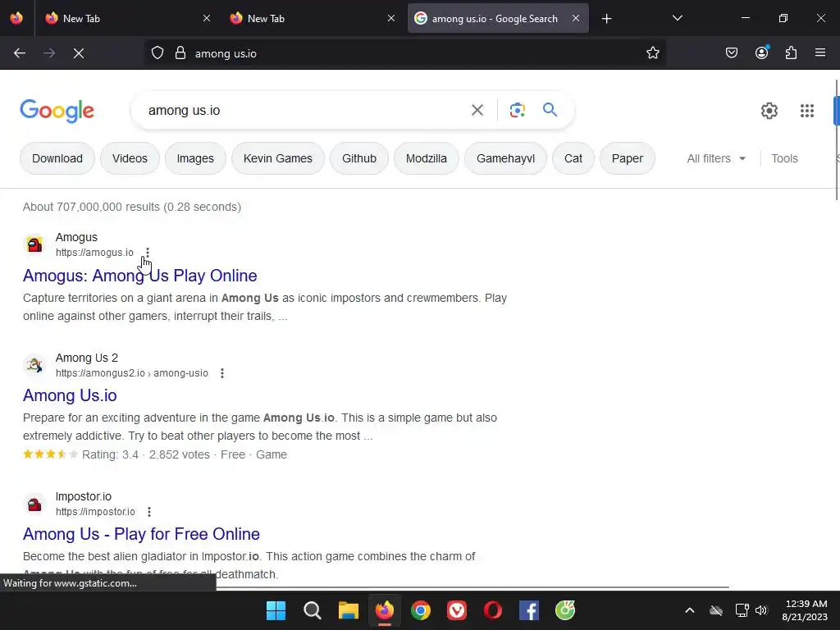This screenshot has height=630, width=840.
Task: Open the Windows Start menu
Action: point(276,610)
